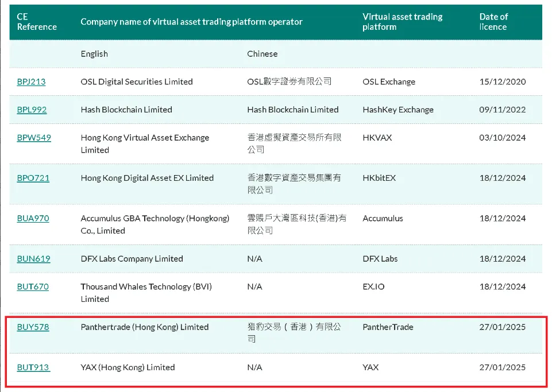
Task: Click the English sub-header label
Action: click(94, 54)
